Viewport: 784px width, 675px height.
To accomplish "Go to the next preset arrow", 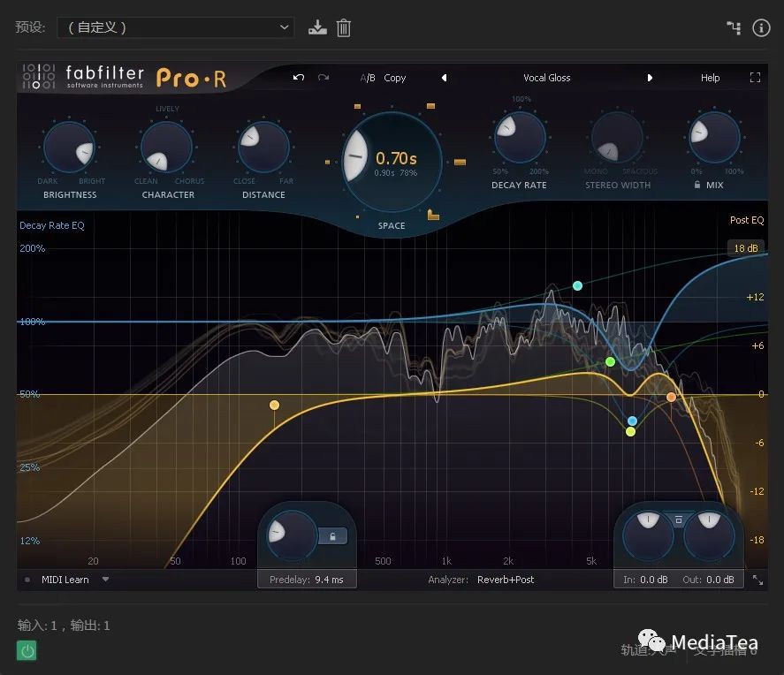I will pyautogui.click(x=650, y=78).
